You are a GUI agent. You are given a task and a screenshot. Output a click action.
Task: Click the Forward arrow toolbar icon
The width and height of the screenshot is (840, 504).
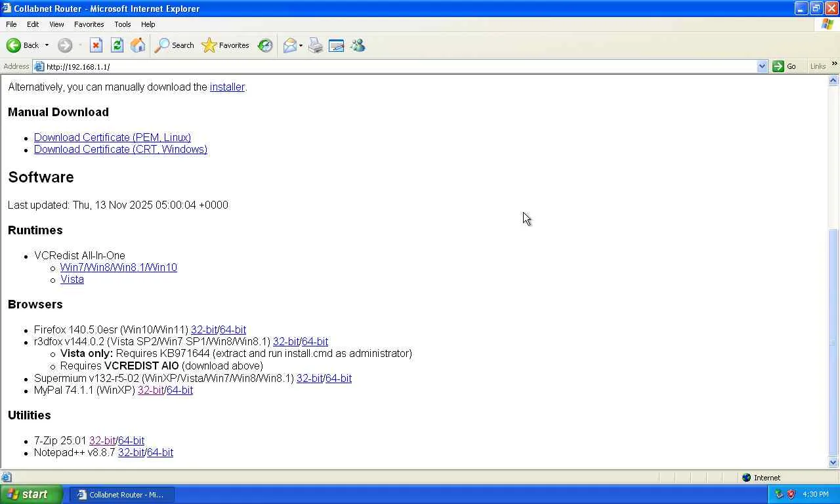coord(64,45)
